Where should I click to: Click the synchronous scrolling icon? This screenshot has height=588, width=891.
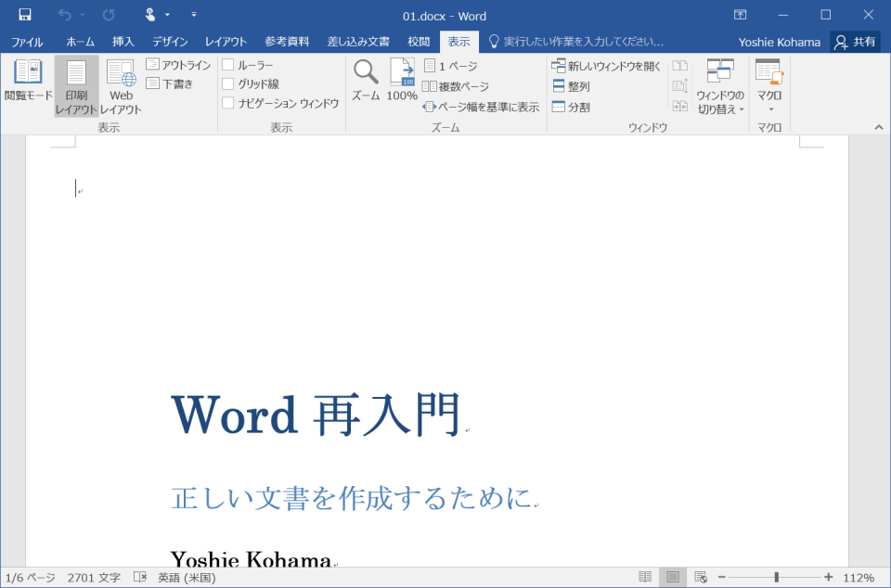pyautogui.click(x=679, y=86)
